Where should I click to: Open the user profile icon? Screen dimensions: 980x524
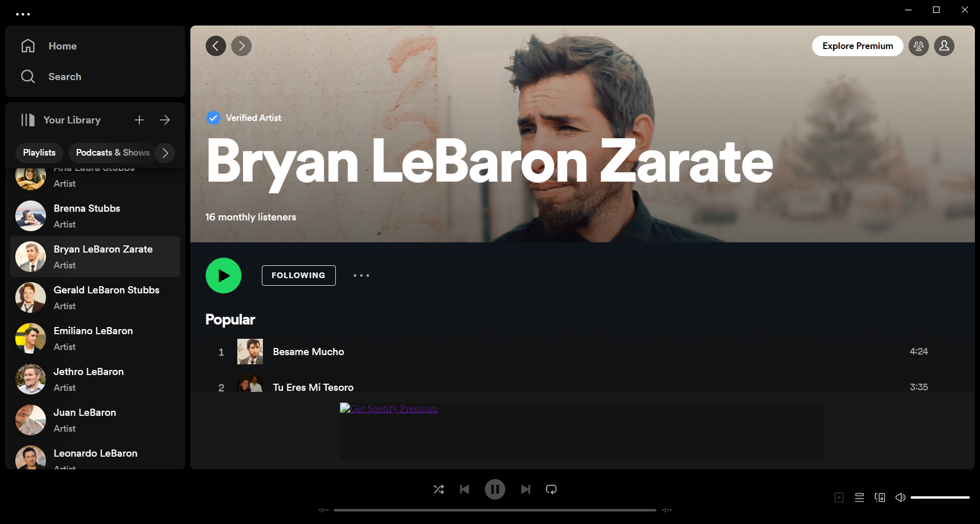point(944,46)
